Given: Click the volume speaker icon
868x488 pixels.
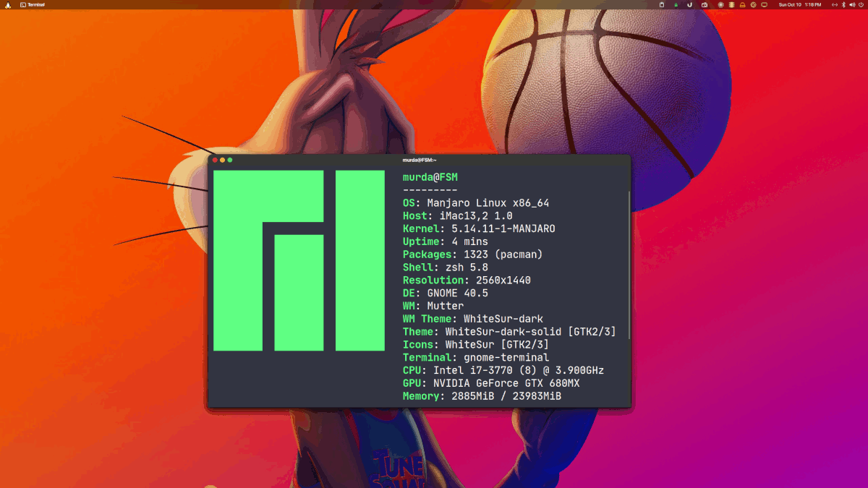Looking at the screenshot, I should [852, 4].
